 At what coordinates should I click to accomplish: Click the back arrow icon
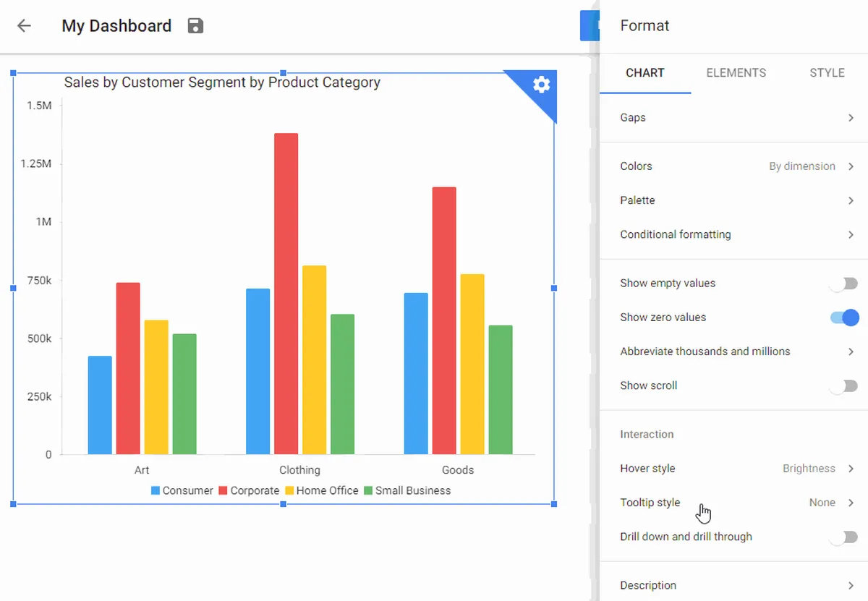[x=25, y=26]
